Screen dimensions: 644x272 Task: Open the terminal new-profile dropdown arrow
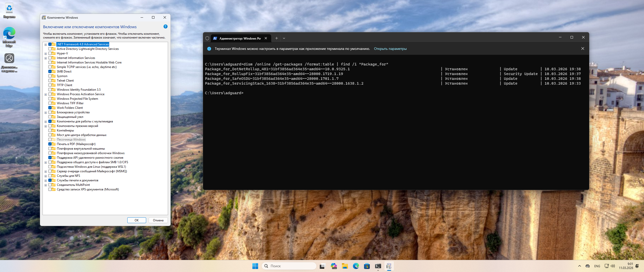284,38
